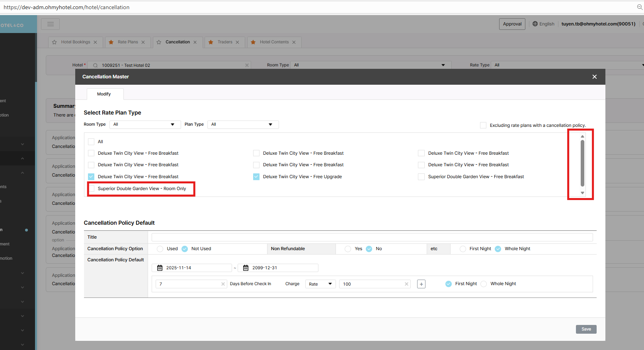Click the hamburger menu icon

click(51, 24)
